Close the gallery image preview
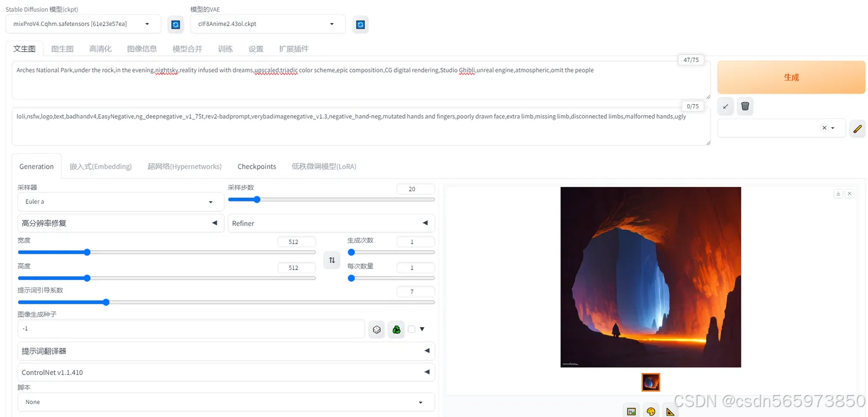This screenshot has width=868, height=417. click(x=849, y=194)
